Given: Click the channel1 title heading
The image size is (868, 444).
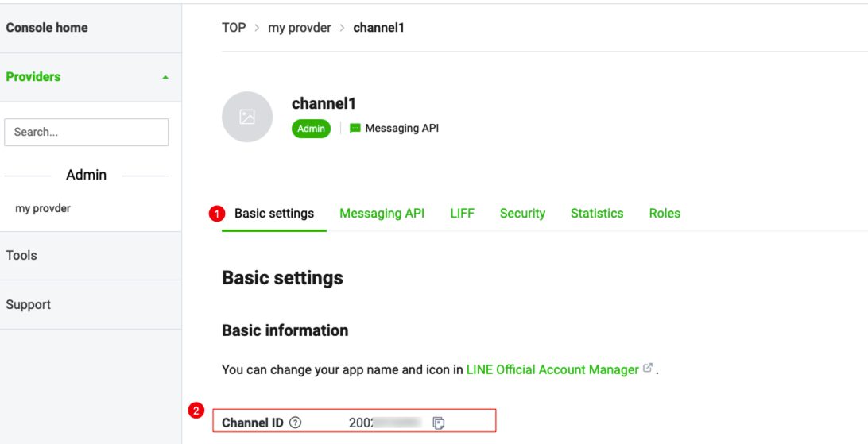Looking at the screenshot, I should click(324, 103).
